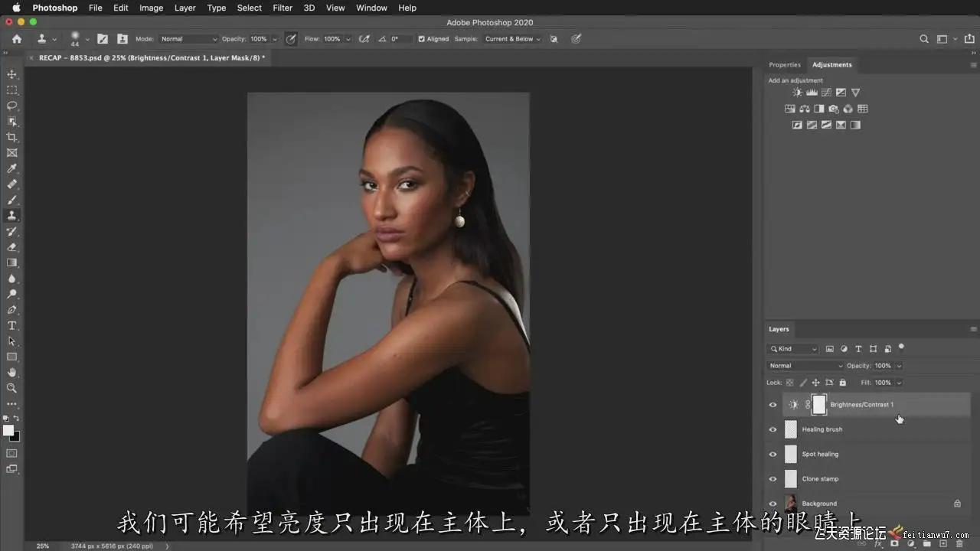980x551 pixels.
Task: Select the Clone Stamp tool in the left toolbar
Action: click(11, 216)
